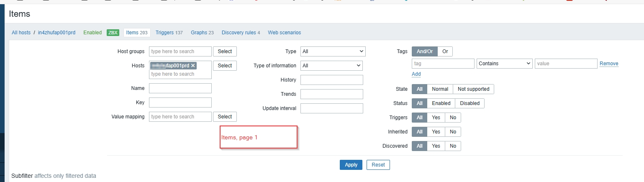Remove the selected host tag chip
The image size is (644, 182).
pos(193,66)
